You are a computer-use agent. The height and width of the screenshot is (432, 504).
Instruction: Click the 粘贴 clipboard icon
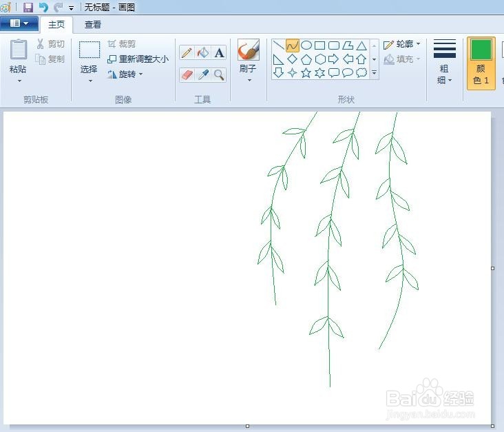tap(19, 49)
